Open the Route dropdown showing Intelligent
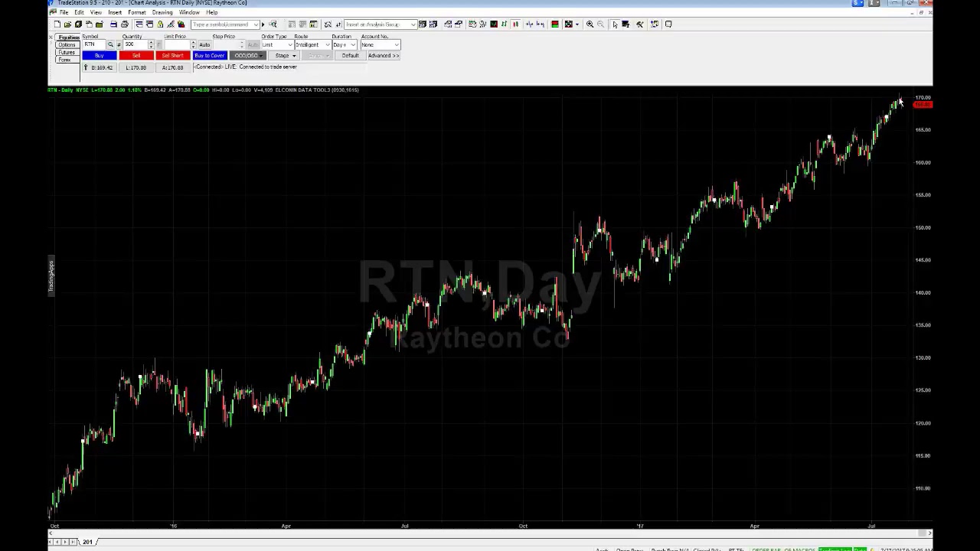The image size is (980, 551). click(x=328, y=44)
